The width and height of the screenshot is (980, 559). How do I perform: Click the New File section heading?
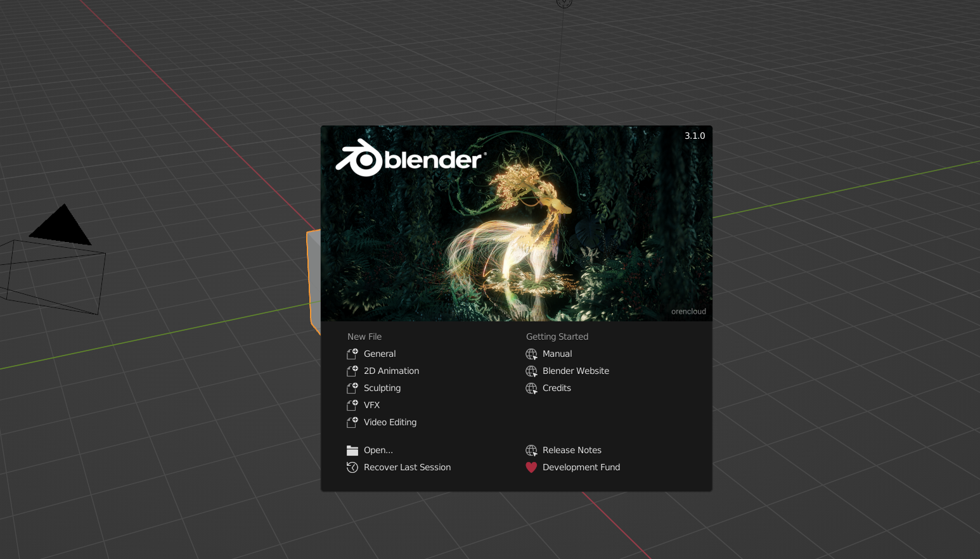coord(364,337)
